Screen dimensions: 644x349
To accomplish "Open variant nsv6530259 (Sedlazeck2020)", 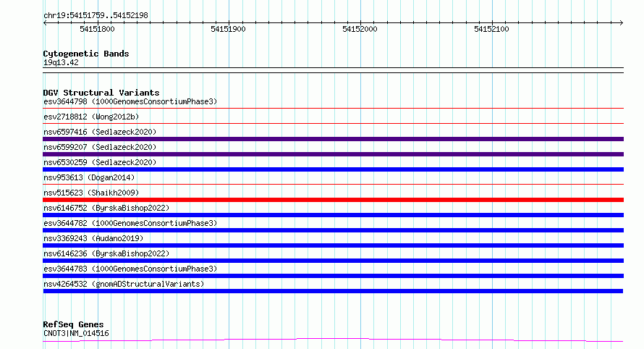I will tap(100, 162).
